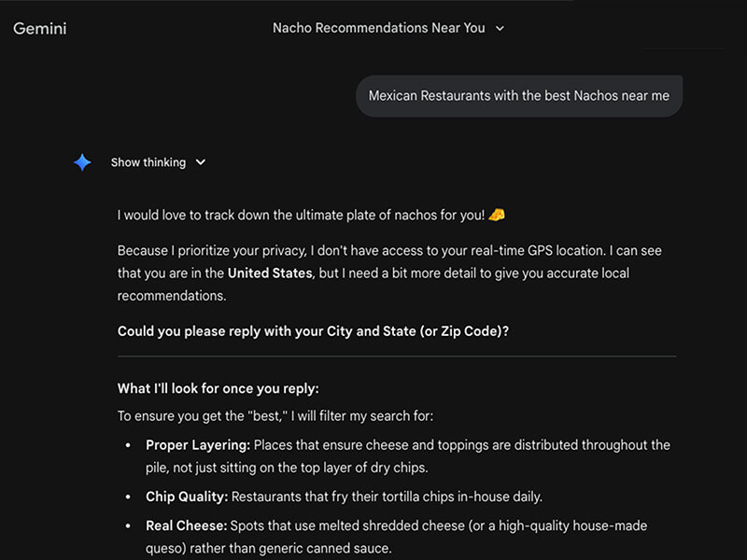Click the ultimate plate of nachos greeting paragraph

pyautogui.click(x=308, y=214)
